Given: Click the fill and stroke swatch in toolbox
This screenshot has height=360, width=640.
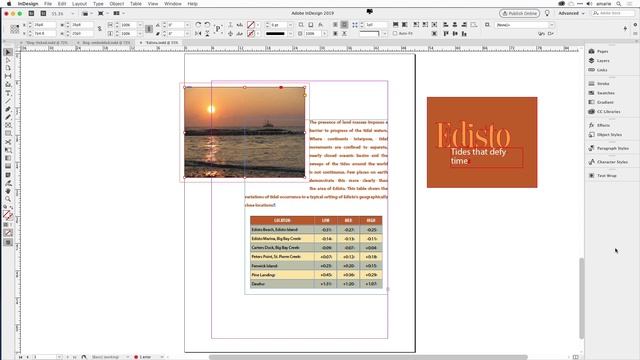Looking at the screenshot, I should click(x=8, y=215).
